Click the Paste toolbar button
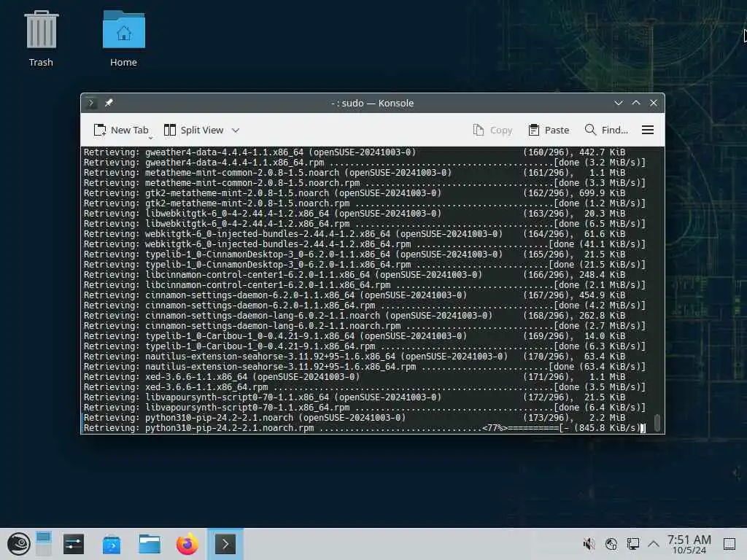Image resolution: width=747 pixels, height=560 pixels. pos(549,130)
